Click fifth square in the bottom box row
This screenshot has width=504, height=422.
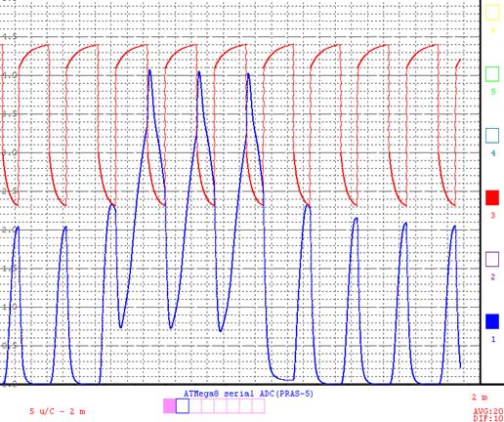[221, 406]
